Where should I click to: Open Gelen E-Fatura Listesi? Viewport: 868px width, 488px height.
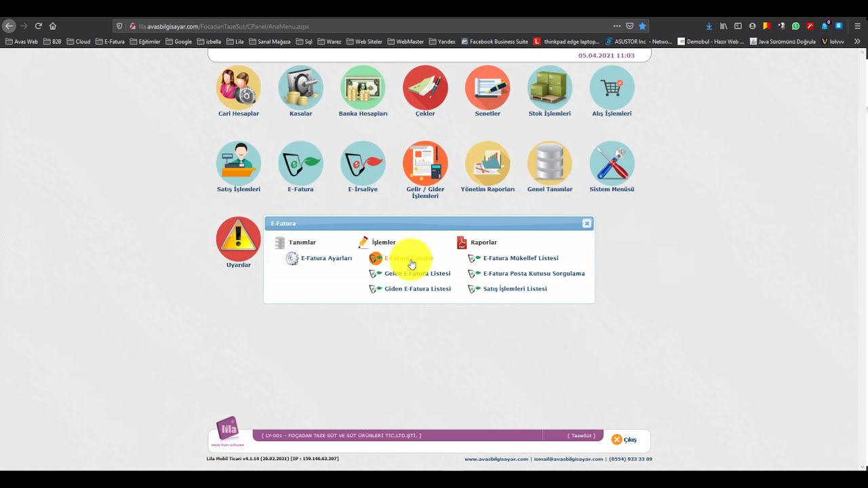point(410,274)
